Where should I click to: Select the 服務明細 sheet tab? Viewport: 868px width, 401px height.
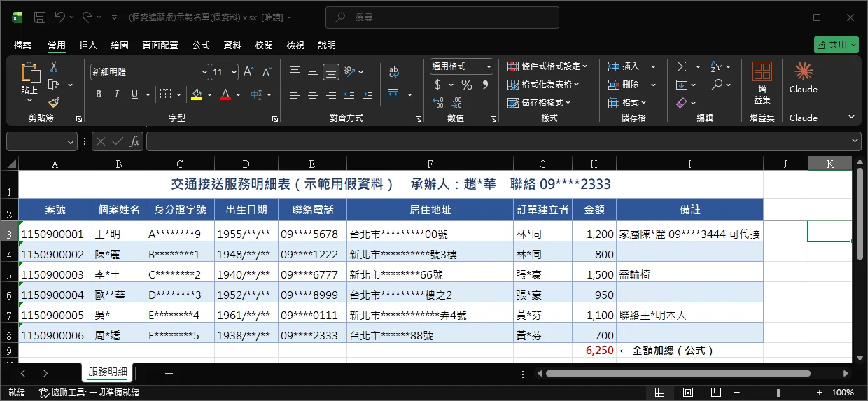(x=107, y=372)
